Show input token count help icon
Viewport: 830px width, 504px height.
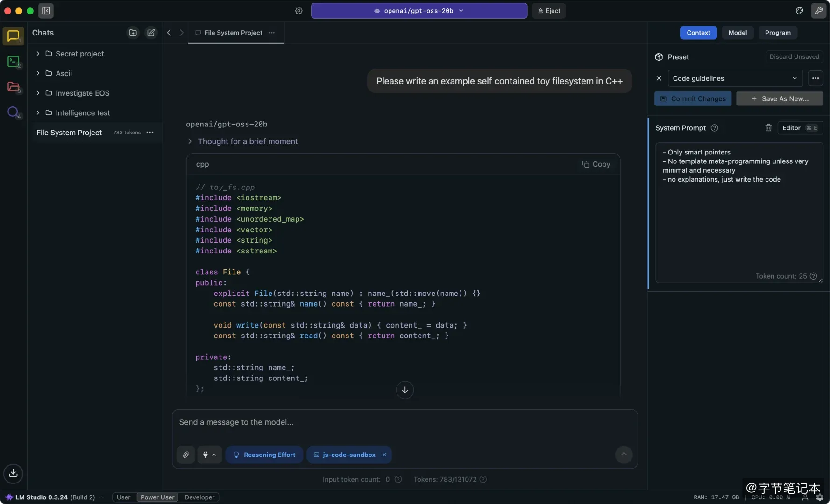point(398,479)
